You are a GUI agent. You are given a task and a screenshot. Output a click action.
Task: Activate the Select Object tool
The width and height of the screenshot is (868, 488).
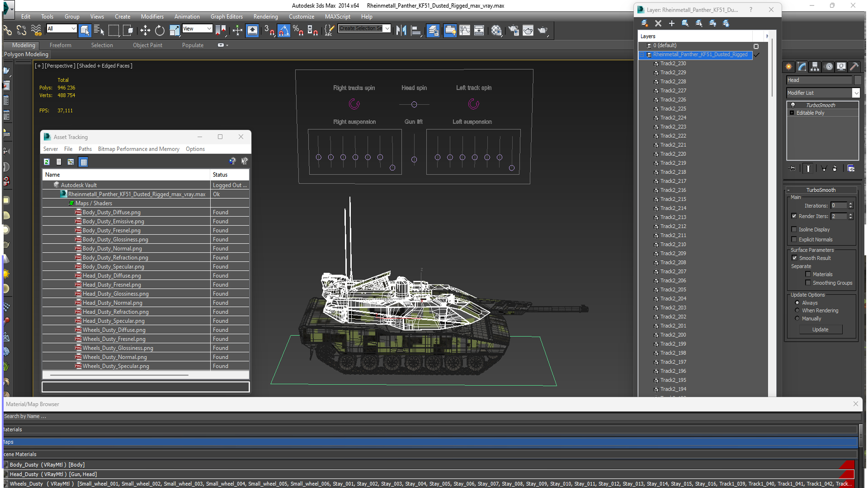click(x=85, y=30)
